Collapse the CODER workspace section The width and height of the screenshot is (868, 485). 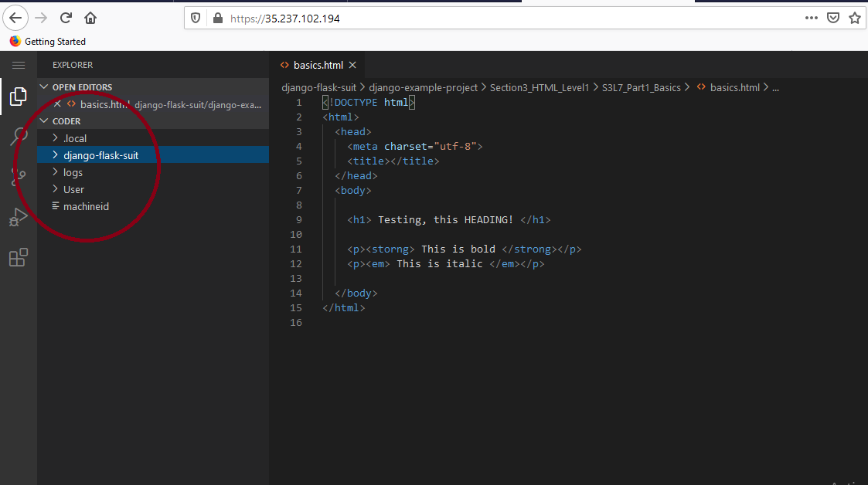pos(44,120)
